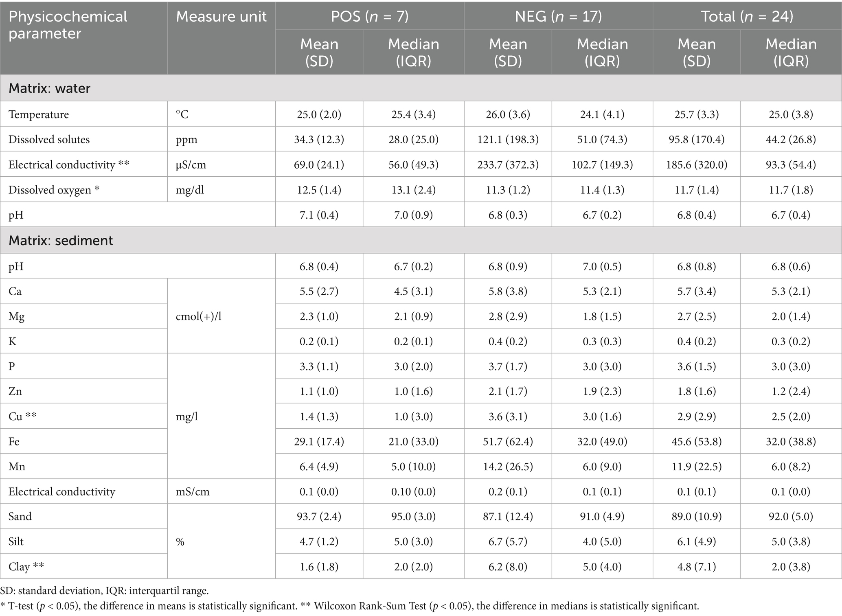Select the Dissolved oxygen row label
Screen dimensions: 842x616
(x=54, y=190)
